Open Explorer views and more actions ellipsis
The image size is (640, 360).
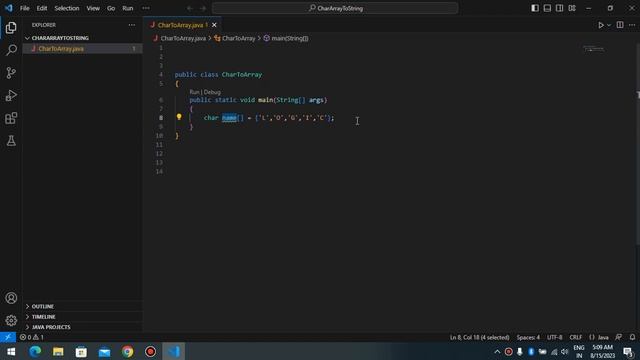(132, 25)
